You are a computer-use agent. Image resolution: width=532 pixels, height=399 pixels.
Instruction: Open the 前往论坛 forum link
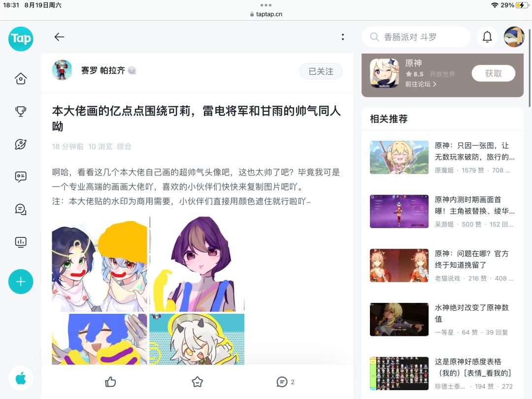point(421,84)
